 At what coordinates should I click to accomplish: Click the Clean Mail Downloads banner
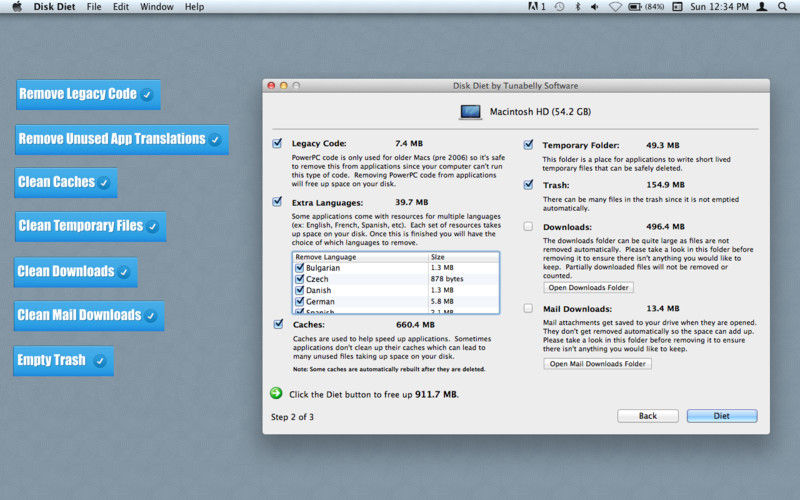pos(89,316)
